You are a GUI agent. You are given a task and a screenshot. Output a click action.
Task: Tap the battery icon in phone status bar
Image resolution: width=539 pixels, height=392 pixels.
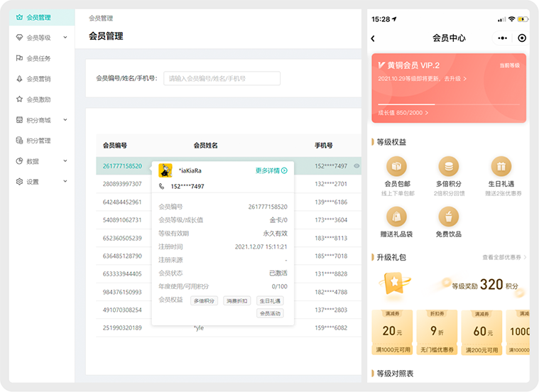(523, 19)
